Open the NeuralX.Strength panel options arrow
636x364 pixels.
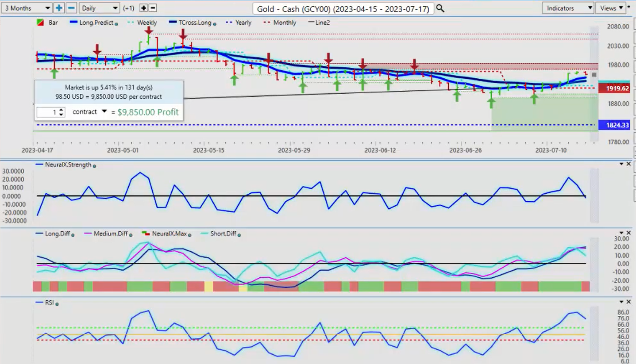tap(621, 164)
